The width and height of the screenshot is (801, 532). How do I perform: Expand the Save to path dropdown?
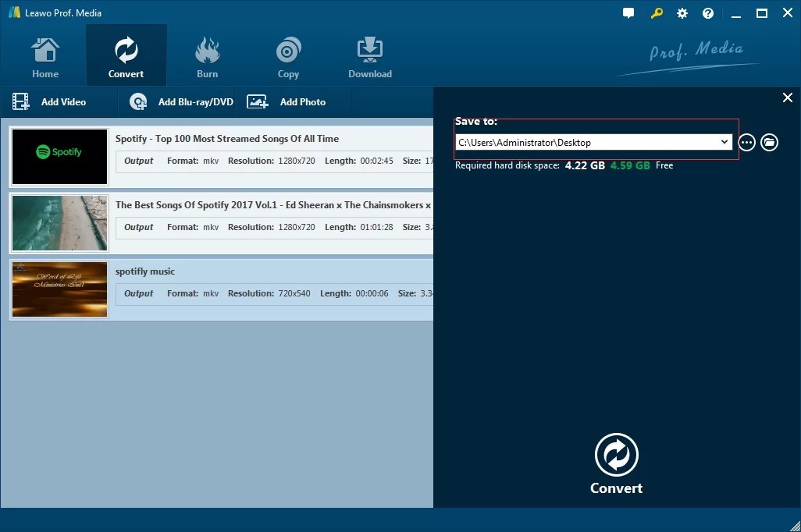pos(724,142)
